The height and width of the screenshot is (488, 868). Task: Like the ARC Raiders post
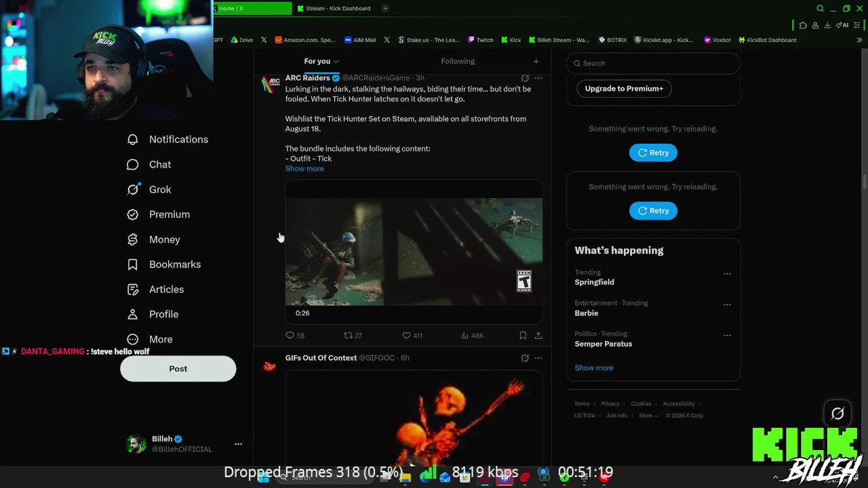[x=412, y=335]
